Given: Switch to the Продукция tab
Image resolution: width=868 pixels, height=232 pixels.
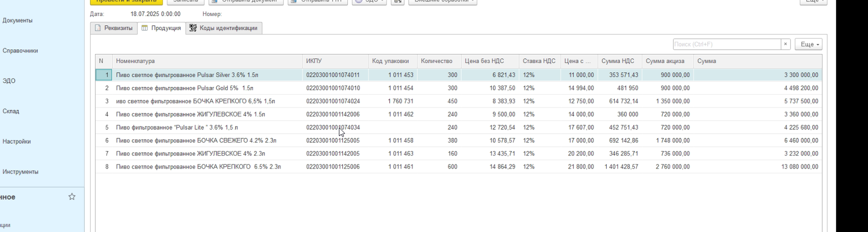Looking at the screenshot, I should [x=161, y=28].
